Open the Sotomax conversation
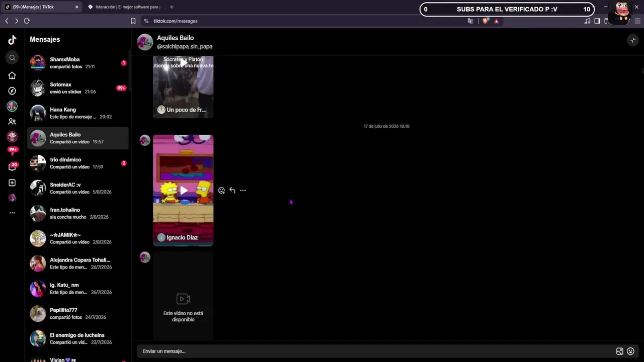The height and width of the screenshot is (362, 644). pos(78,88)
